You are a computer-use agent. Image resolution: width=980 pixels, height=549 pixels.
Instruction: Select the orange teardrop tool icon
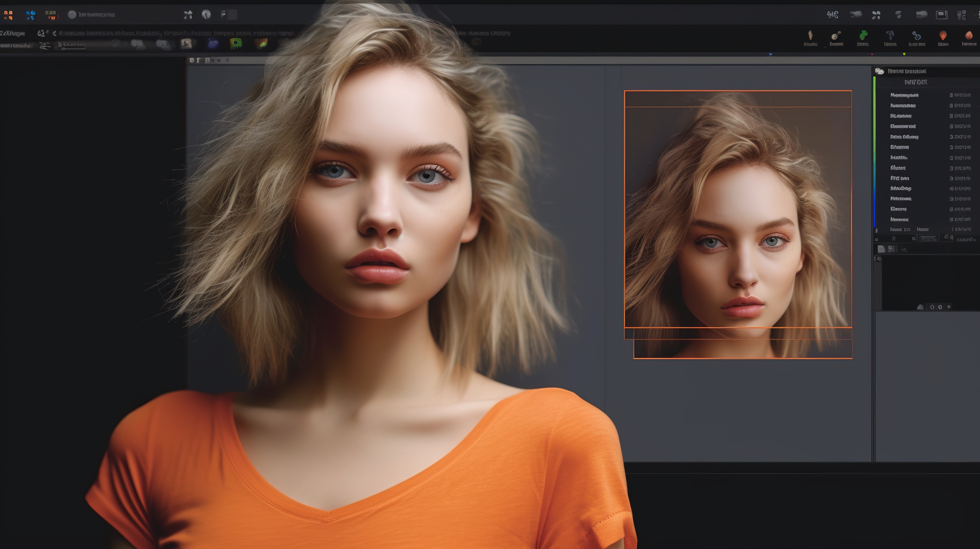pyautogui.click(x=943, y=36)
